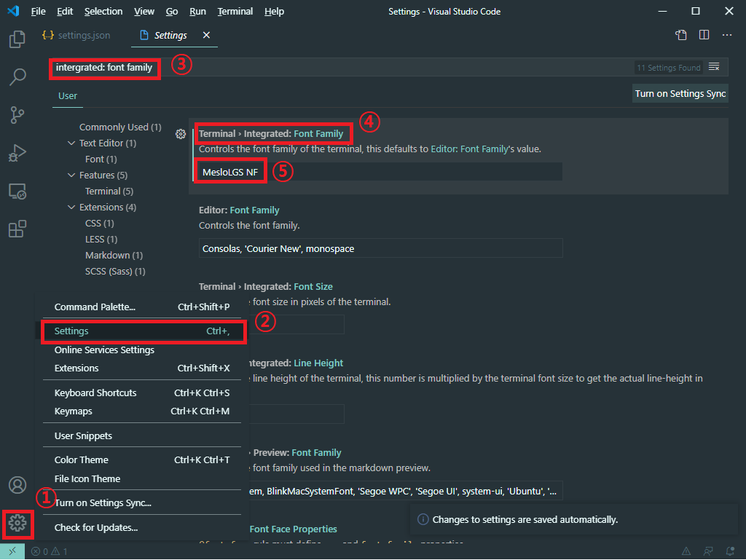
Task: Open the Remote Explorer view
Action: click(17, 191)
